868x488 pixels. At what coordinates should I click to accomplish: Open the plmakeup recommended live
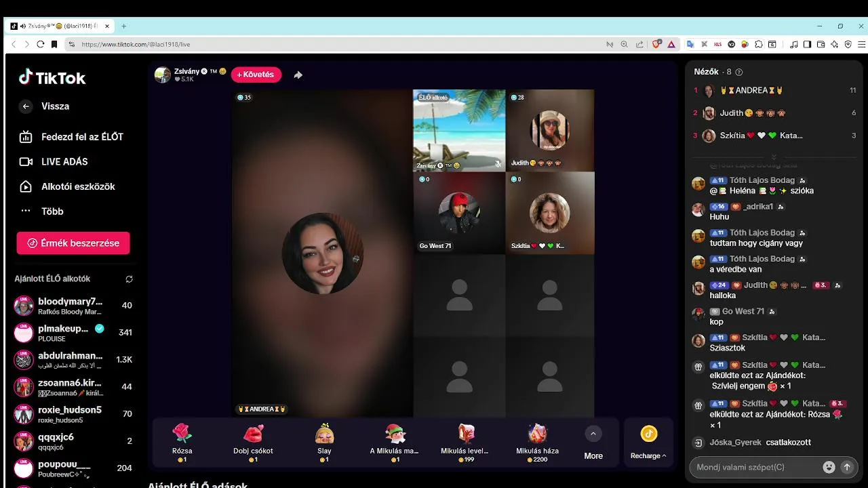point(73,333)
